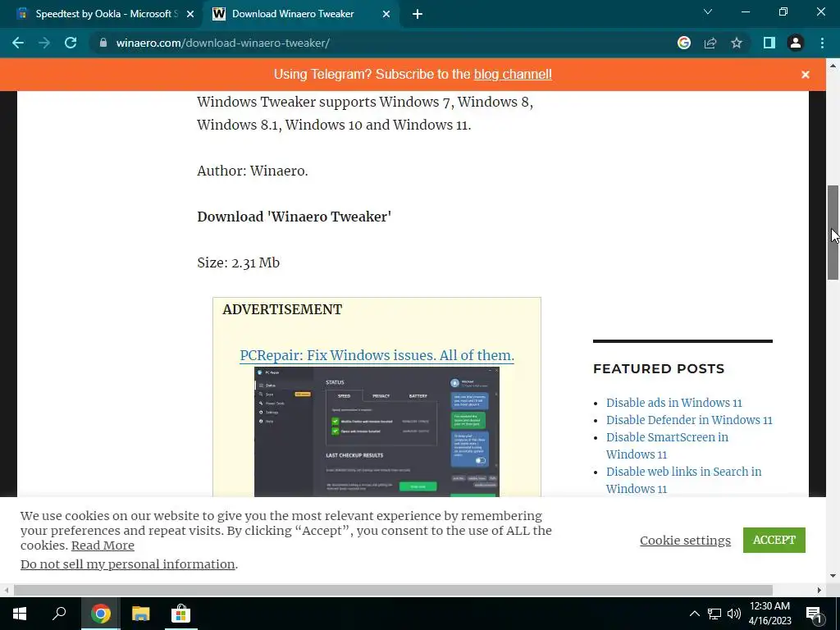This screenshot has width=840, height=630.
Task: Go back to the previous page
Action: pyautogui.click(x=18, y=43)
